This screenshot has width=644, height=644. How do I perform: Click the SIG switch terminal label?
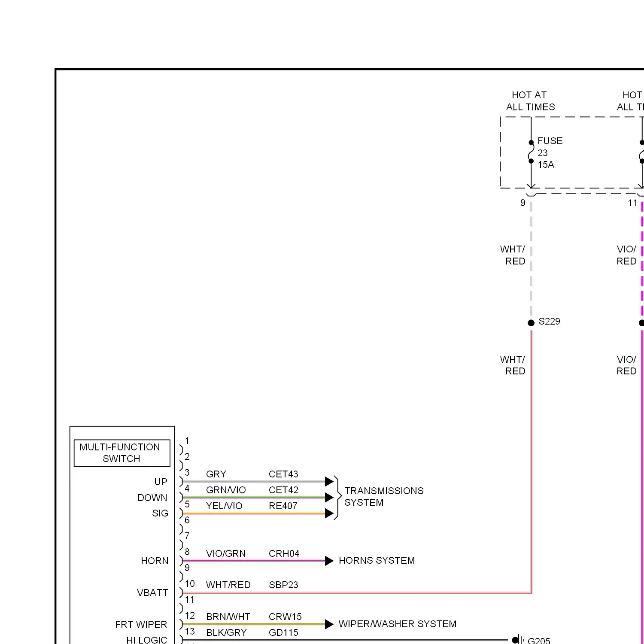click(160, 513)
